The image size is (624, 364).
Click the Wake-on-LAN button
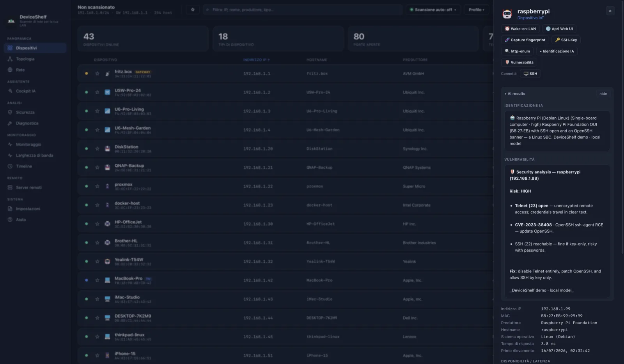520,29
